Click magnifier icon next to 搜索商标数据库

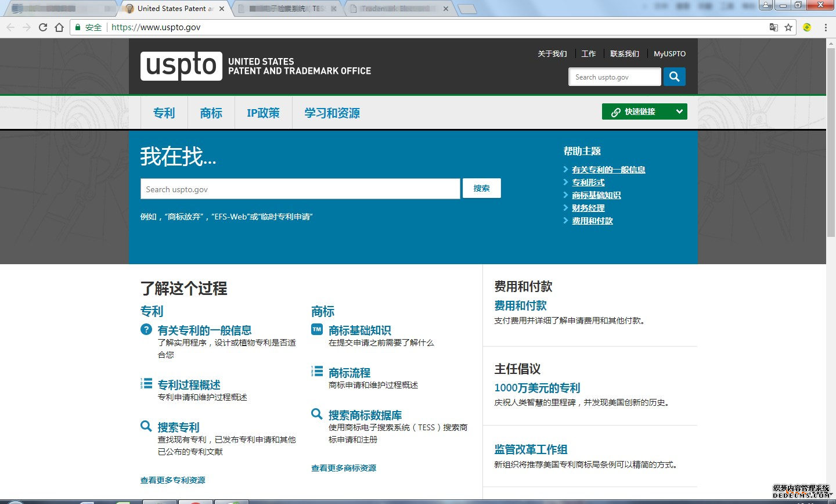pos(317,414)
